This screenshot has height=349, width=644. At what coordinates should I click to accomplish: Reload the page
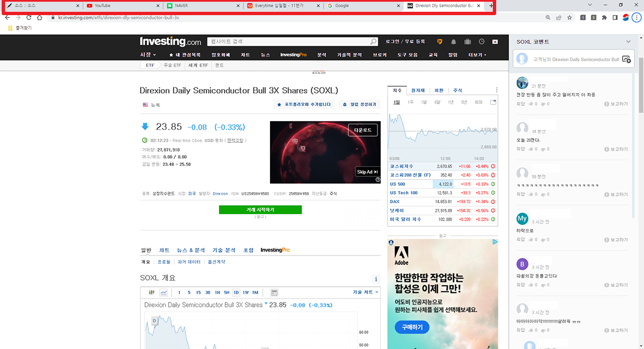pos(29,18)
